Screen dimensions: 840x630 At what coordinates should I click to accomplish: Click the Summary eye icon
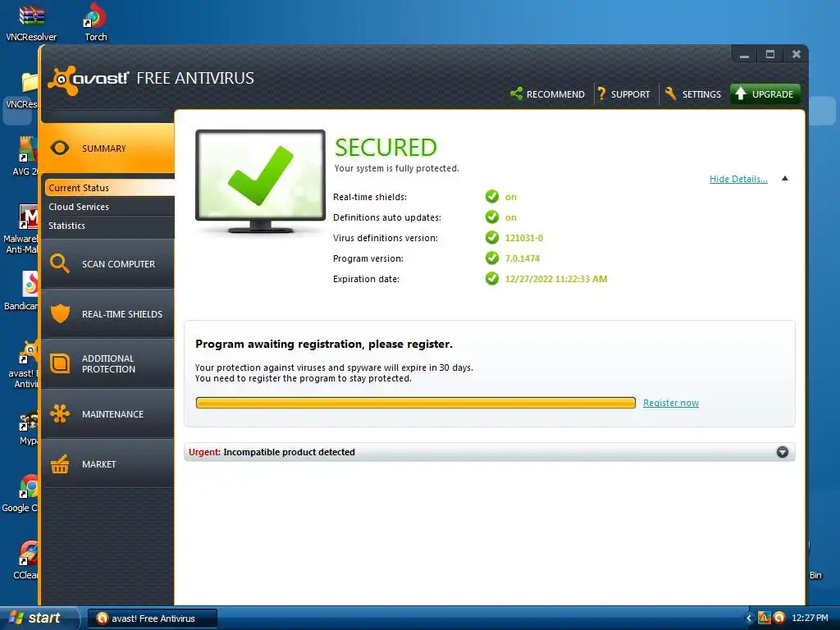[60, 148]
